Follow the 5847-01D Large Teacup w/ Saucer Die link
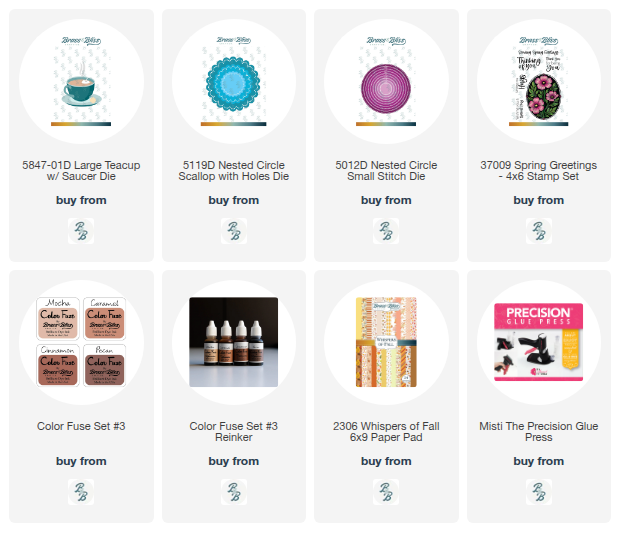The image size is (620, 544). click(x=81, y=171)
